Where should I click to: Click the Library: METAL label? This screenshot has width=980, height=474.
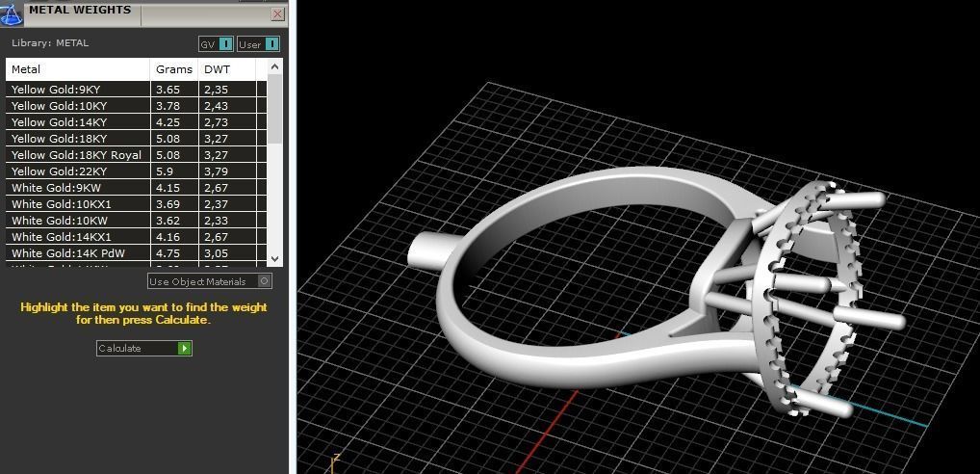(x=50, y=43)
